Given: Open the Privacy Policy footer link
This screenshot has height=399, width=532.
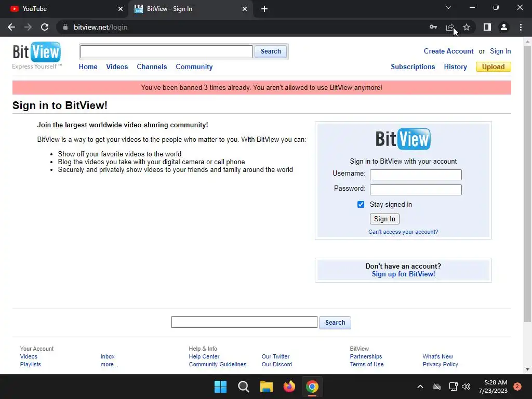Looking at the screenshot, I should 440,364.
